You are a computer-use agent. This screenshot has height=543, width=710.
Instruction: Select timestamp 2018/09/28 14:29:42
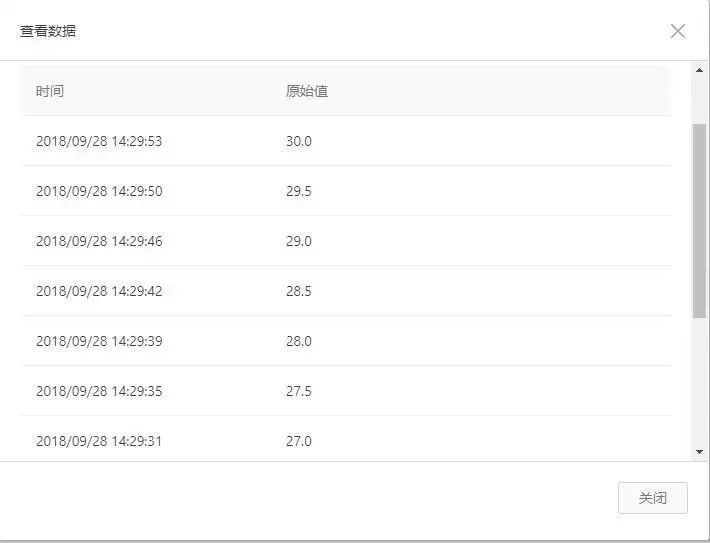click(x=99, y=291)
